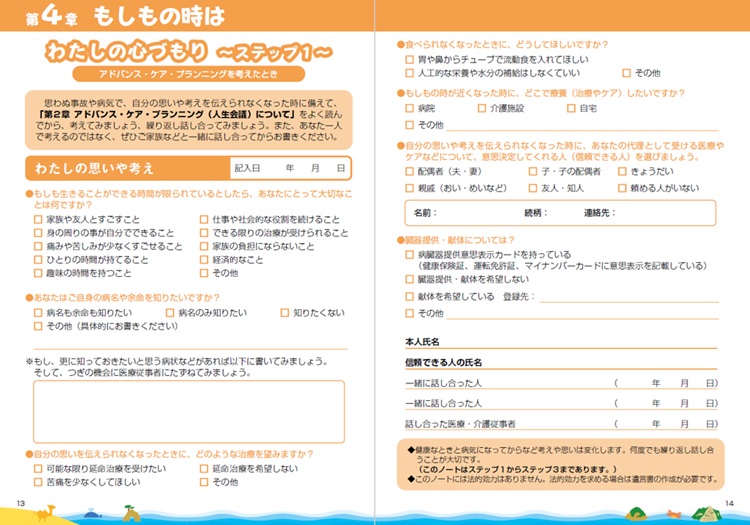Check 仕事や社会的な役割を続けること box
The height and width of the screenshot is (525, 750).
tap(204, 219)
